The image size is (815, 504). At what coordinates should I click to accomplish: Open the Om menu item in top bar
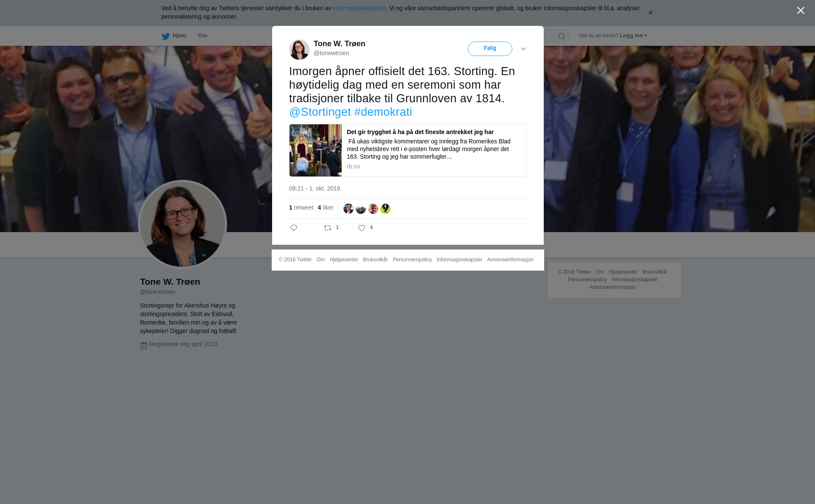point(203,36)
